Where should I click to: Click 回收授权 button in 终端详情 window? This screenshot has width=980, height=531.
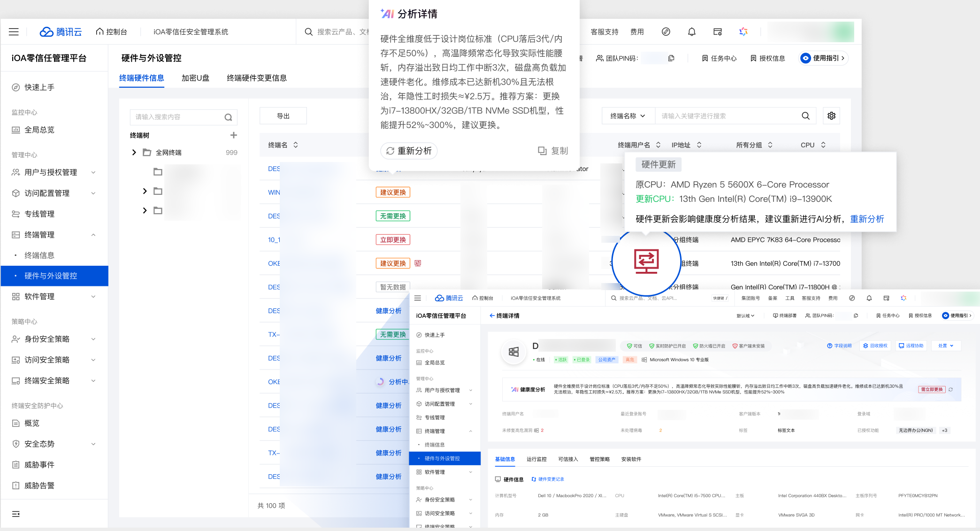click(875, 346)
